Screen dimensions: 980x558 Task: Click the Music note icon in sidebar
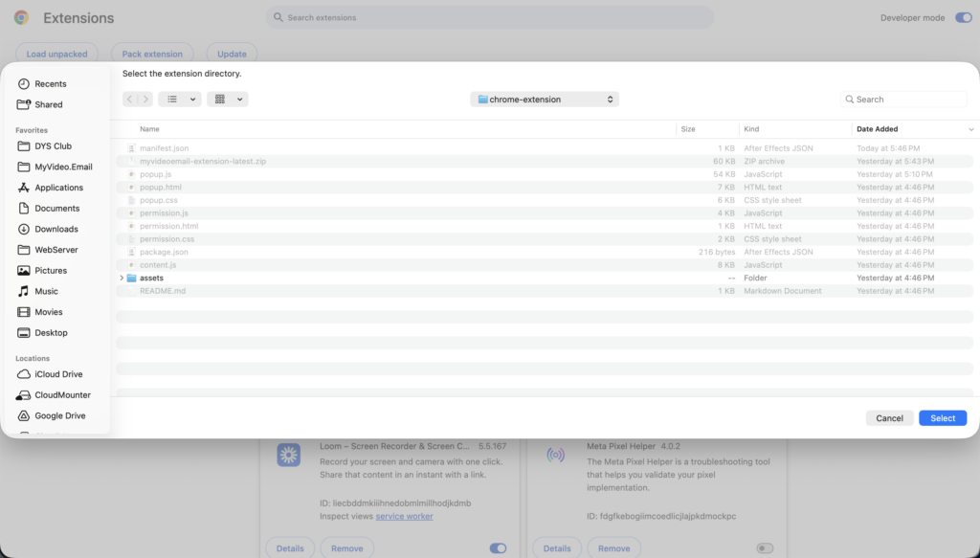point(24,291)
